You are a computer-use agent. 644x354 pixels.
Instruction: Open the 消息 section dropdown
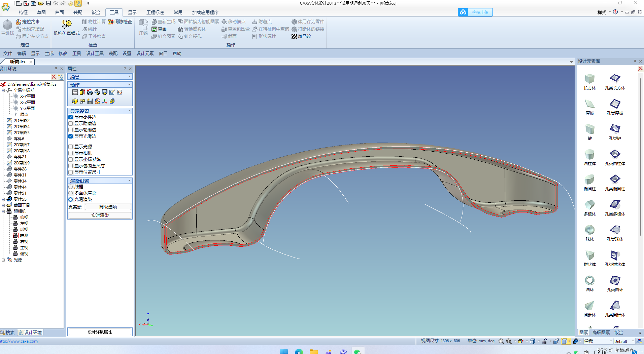129,77
